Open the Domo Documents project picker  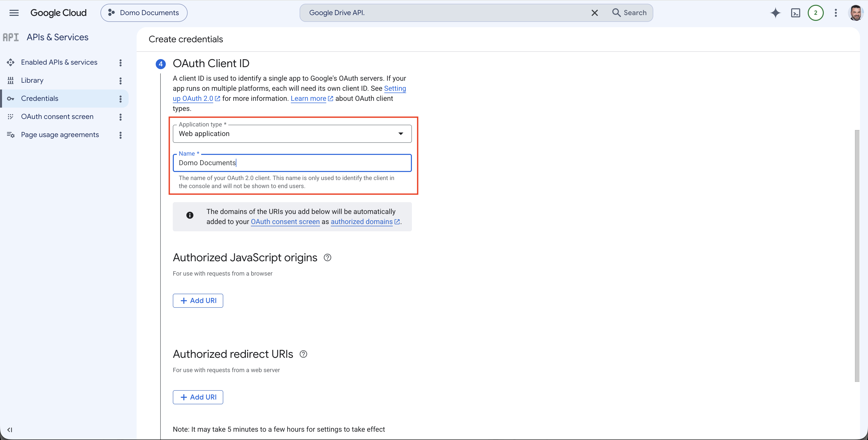pos(144,13)
